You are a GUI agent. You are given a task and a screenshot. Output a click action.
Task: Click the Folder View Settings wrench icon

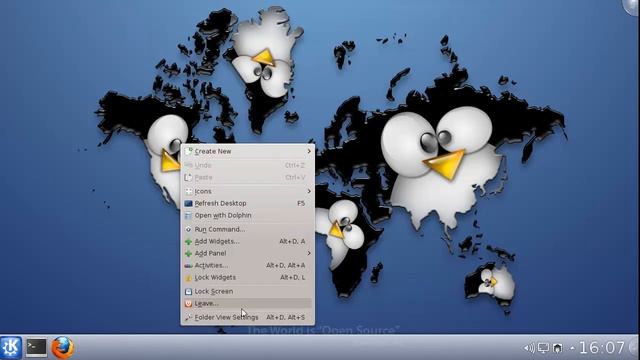188,318
